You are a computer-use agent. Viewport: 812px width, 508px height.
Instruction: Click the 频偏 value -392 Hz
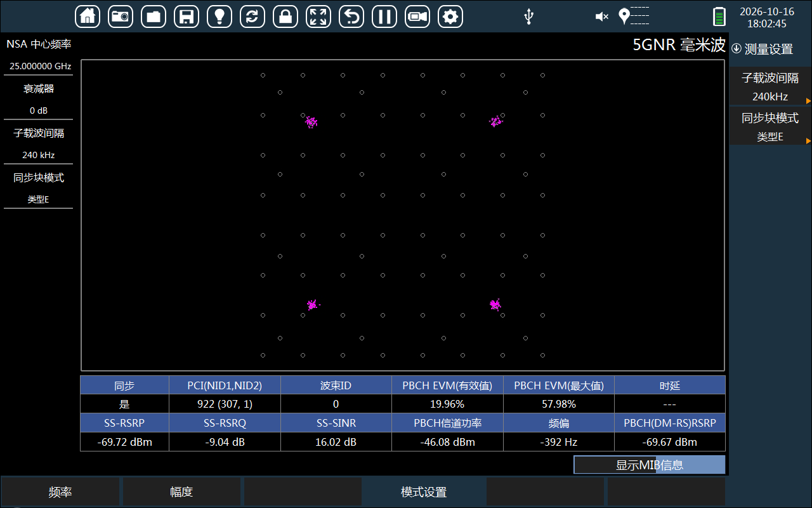tap(559, 442)
